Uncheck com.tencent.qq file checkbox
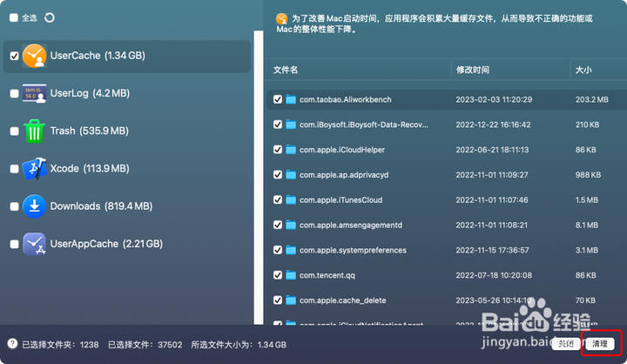The image size is (627, 364). click(x=278, y=275)
